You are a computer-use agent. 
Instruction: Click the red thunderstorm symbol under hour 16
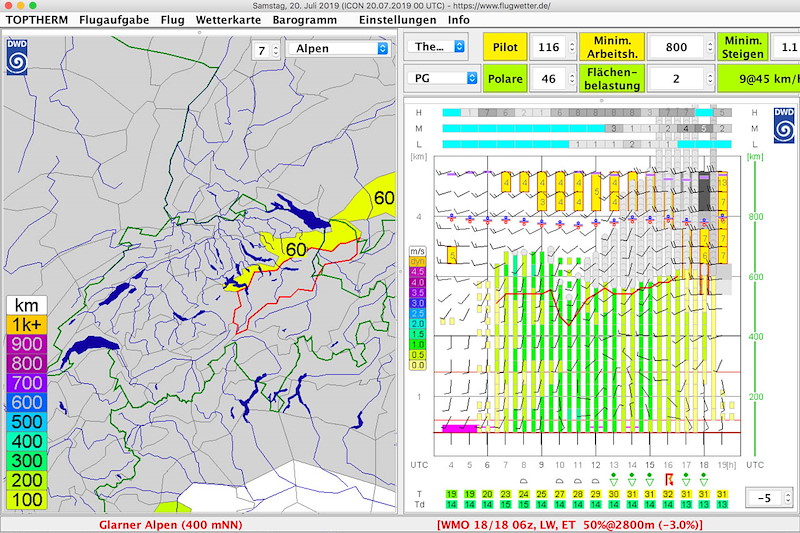668,479
